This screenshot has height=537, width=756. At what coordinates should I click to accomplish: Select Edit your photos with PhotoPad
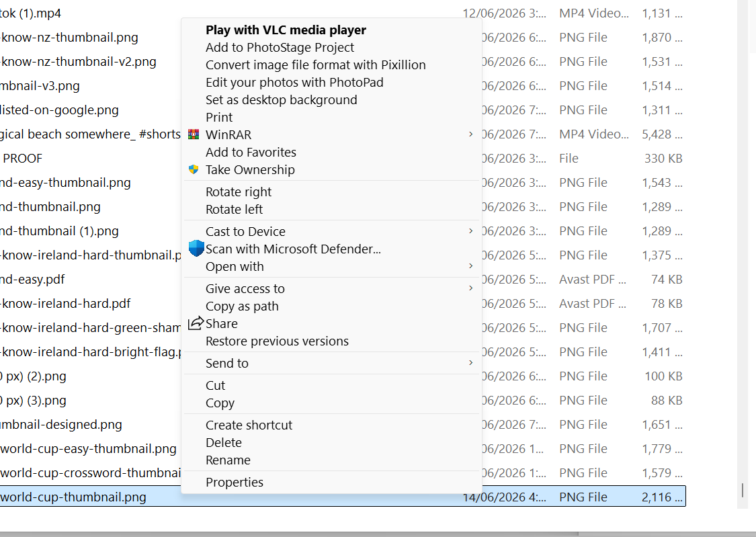coord(294,83)
